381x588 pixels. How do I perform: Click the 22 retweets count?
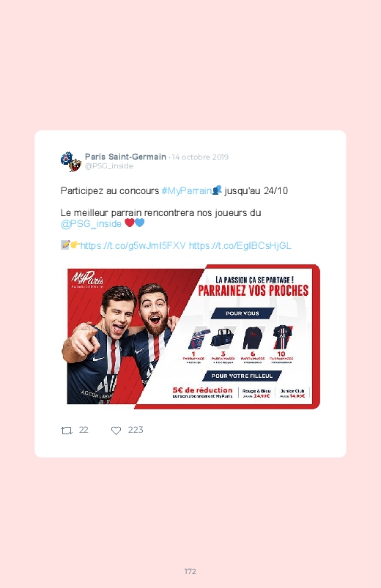click(84, 430)
